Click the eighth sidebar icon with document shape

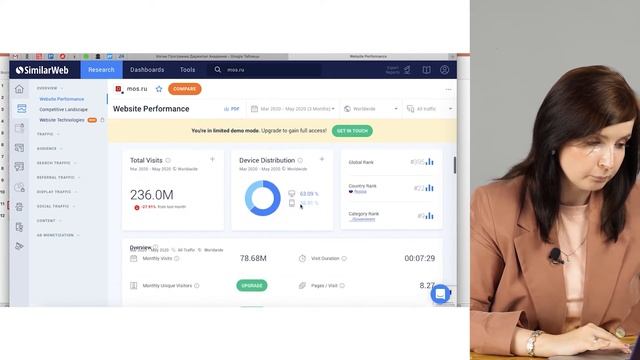[x=19, y=227]
